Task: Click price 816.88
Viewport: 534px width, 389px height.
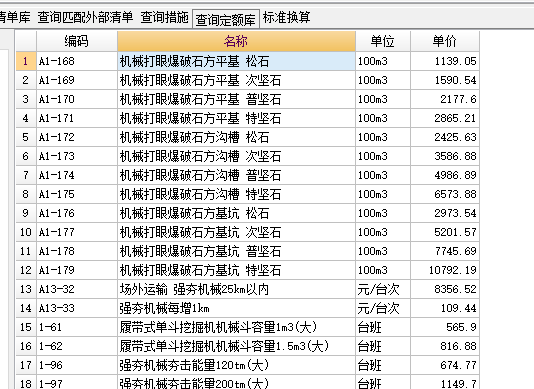Action: pos(445,346)
